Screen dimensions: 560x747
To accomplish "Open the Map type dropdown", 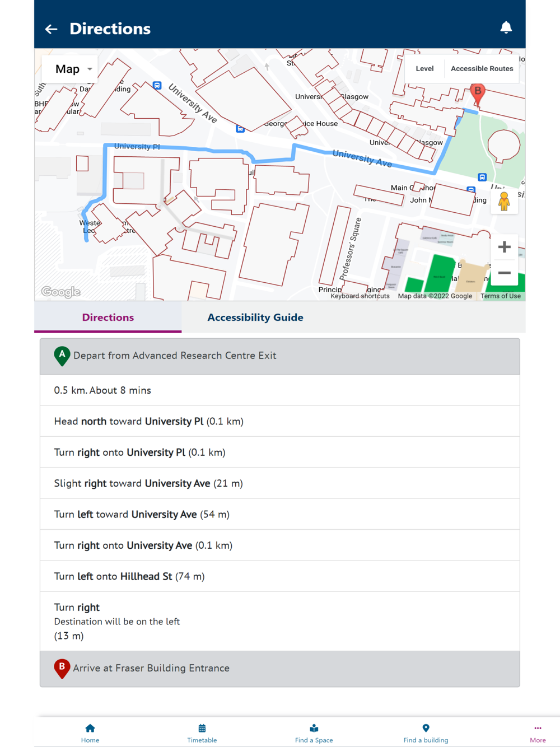I will point(70,69).
